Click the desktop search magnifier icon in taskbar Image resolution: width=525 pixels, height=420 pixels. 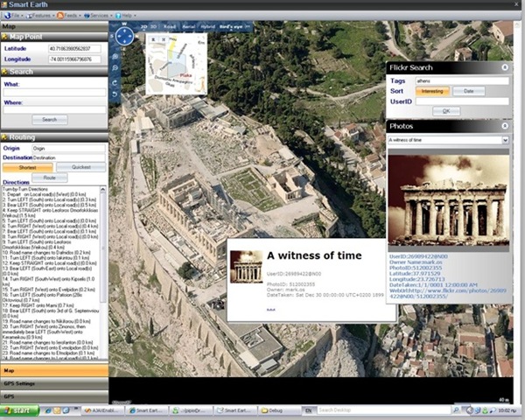(x=456, y=410)
